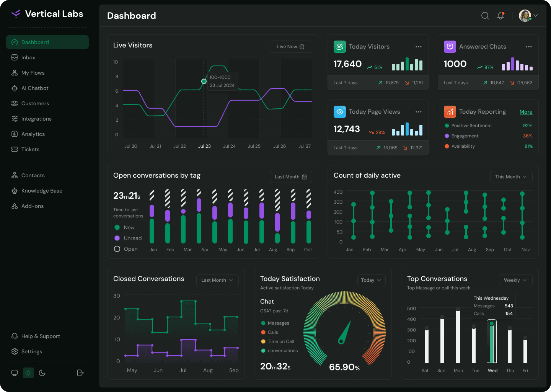Open the notifications bell icon
This screenshot has width=551, height=392.
pyautogui.click(x=500, y=16)
